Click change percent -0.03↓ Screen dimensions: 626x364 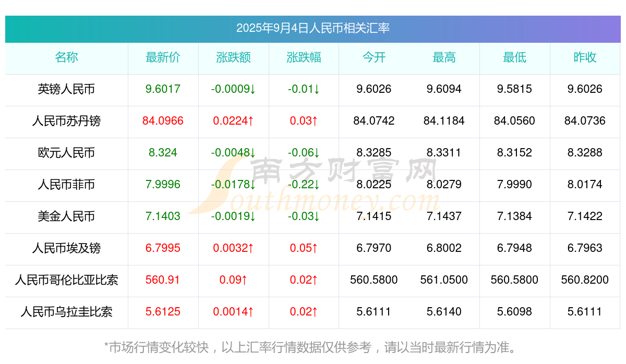coord(304,216)
